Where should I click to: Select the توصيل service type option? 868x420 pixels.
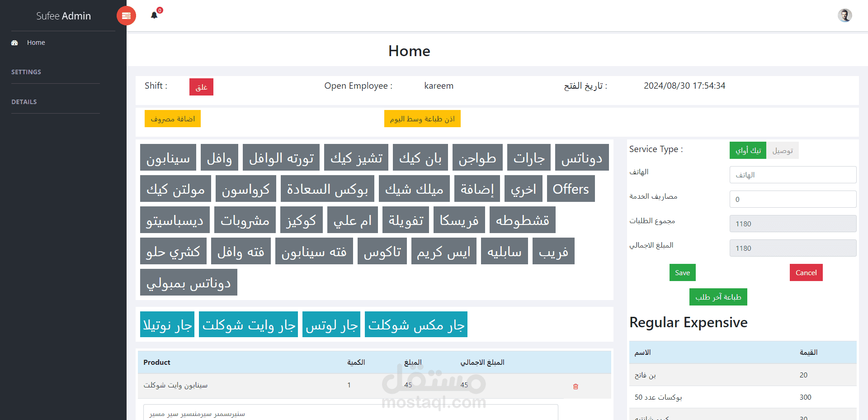point(783,150)
